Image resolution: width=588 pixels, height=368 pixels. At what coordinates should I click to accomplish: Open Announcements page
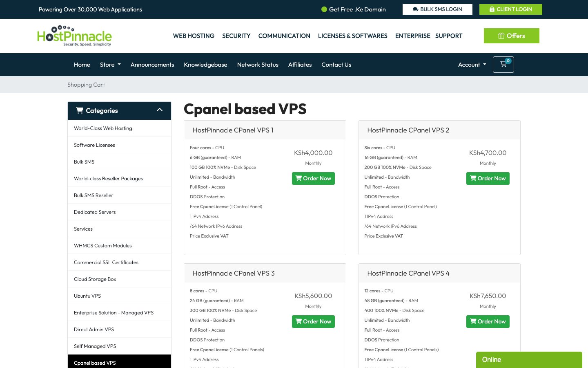(x=152, y=65)
